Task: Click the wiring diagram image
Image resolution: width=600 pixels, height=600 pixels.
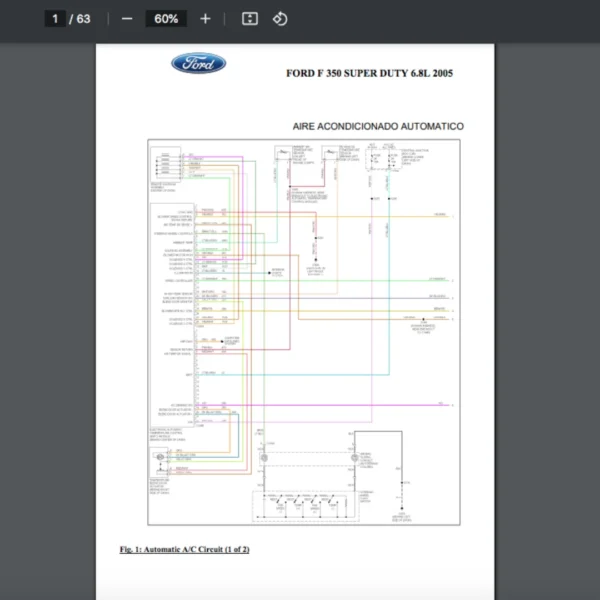Action: [304, 330]
